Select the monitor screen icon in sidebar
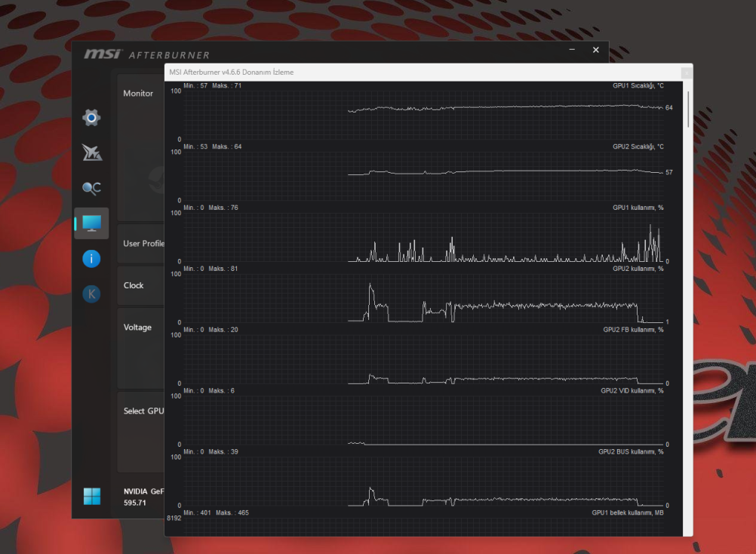The width and height of the screenshot is (756, 554). tap(91, 223)
